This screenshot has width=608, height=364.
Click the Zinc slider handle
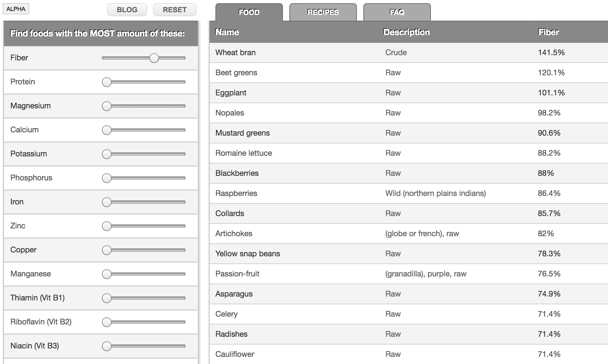pos(106,226)
